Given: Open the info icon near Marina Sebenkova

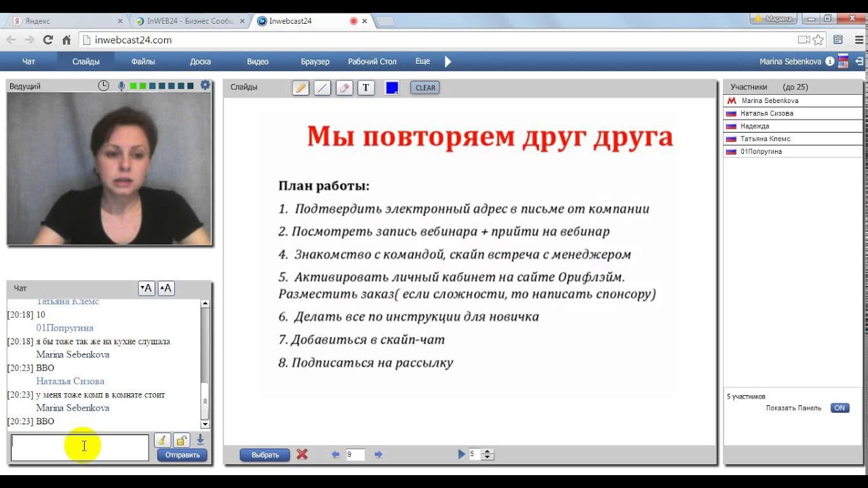Looking at the screenshot, I should 829,62.
